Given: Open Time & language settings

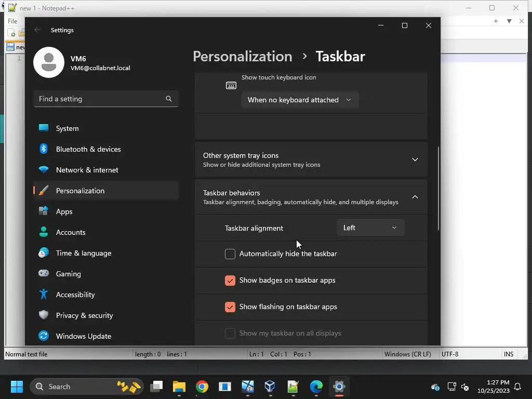Looking at the screenshot, I should coord(106,253).
